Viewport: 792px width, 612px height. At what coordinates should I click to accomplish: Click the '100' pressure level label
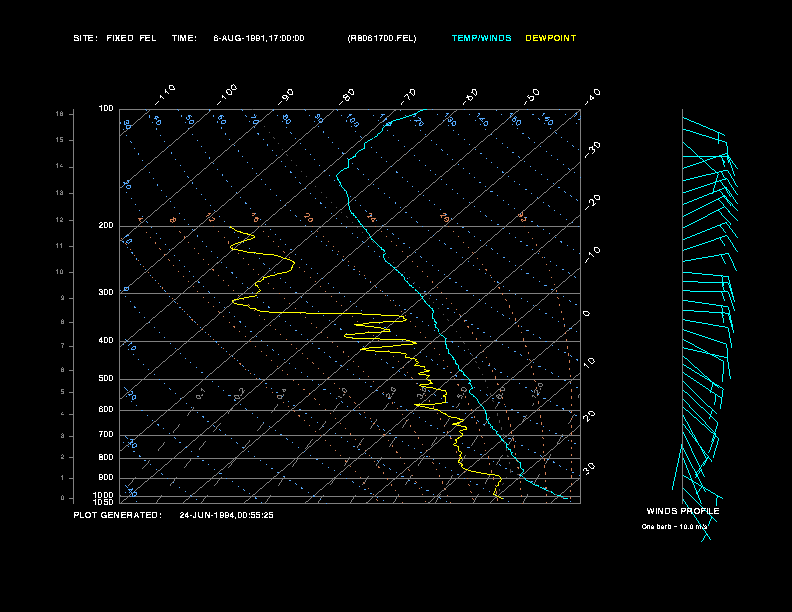(x=106, y=109)
